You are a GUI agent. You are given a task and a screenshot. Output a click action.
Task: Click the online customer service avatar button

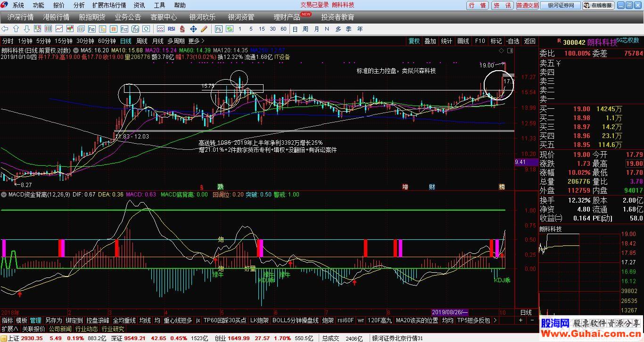pos(598,6)
